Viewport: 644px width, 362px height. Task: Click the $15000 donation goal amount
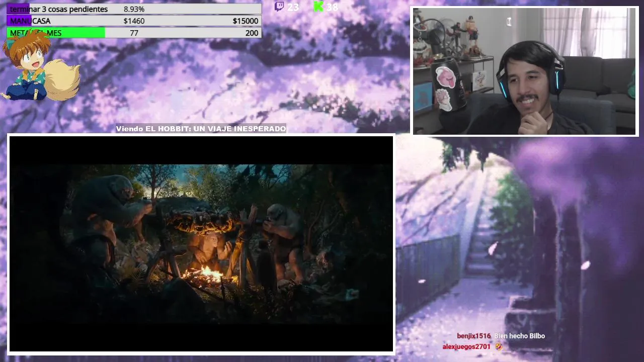pyautogui.click(x=246, y=21)
